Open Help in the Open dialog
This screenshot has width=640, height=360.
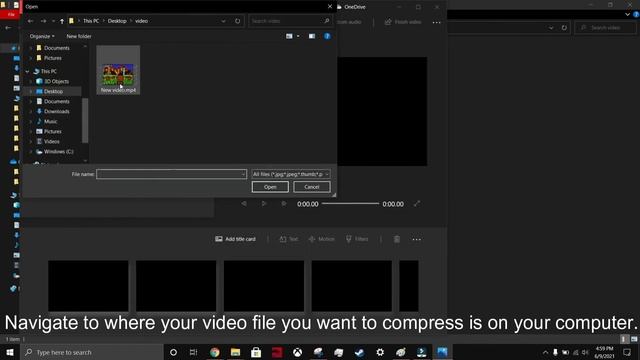coord(327,36)
